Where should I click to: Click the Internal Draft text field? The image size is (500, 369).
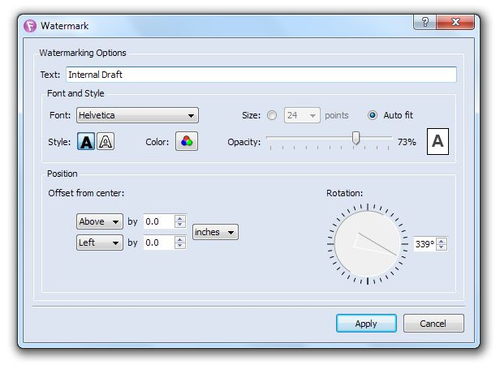point(261,74)
